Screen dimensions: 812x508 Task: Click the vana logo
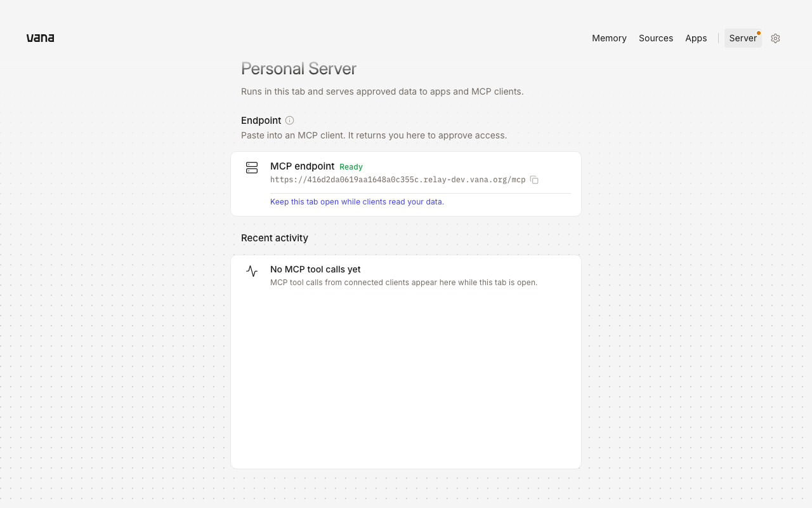40,38
